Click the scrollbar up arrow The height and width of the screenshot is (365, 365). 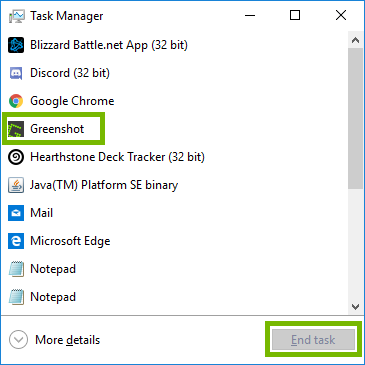pos(355,40)
